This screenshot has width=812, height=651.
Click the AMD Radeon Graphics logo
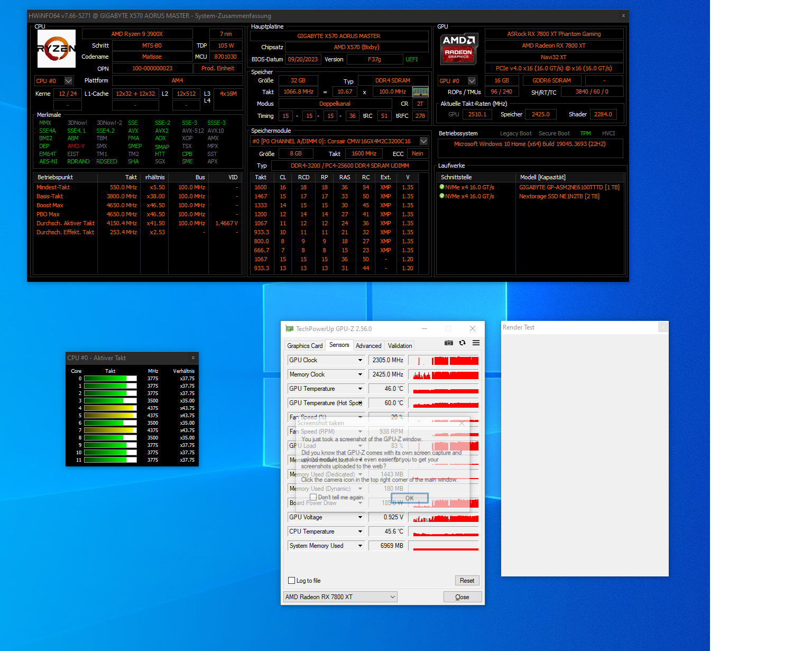[459, 49]
